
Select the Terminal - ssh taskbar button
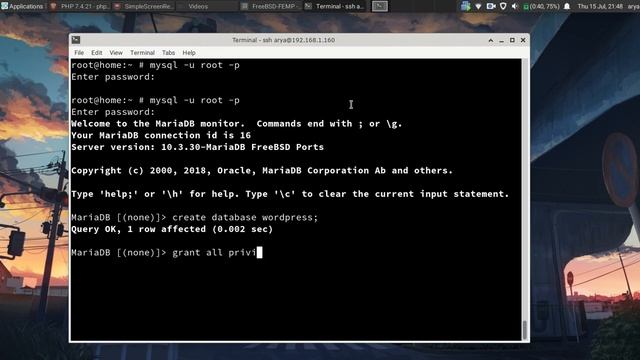tap(335, 6)
